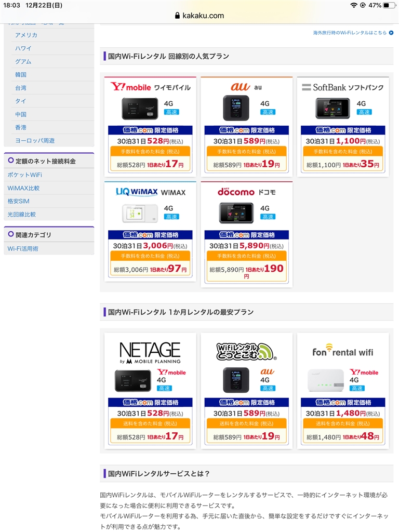Open the white WiMAX router image
The image size is (399, 532).
pos(140,214)
